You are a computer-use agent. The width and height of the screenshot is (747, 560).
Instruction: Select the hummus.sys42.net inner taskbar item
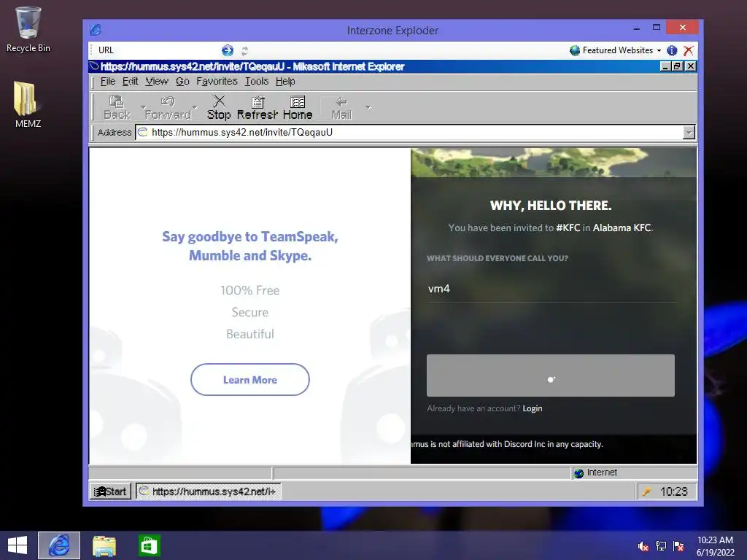(x=209, y=491)
